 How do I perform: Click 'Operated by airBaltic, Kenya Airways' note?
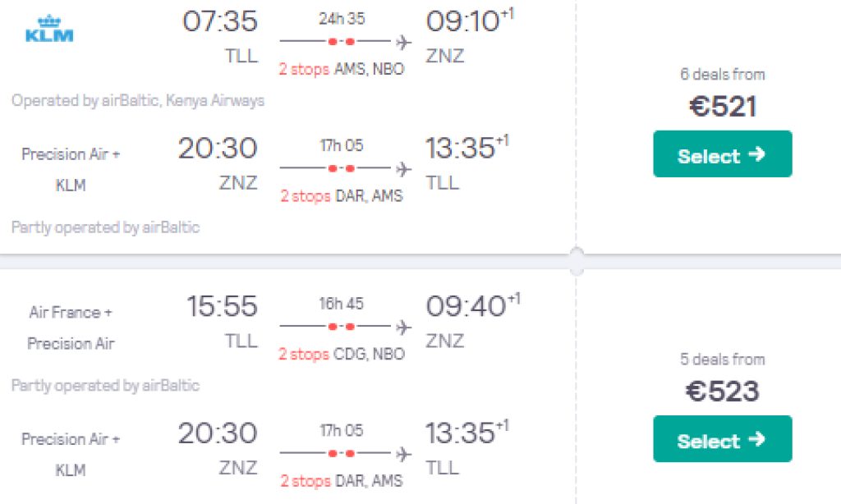click(x=138, y=101)
